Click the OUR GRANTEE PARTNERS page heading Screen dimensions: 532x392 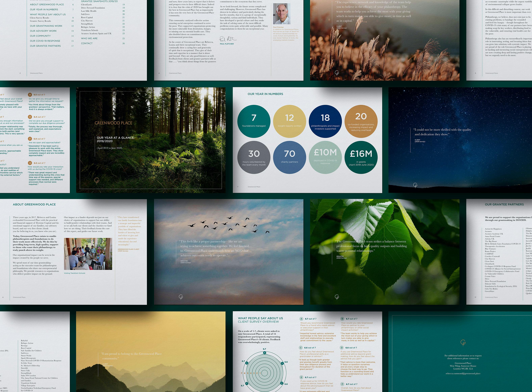[504, 204]
